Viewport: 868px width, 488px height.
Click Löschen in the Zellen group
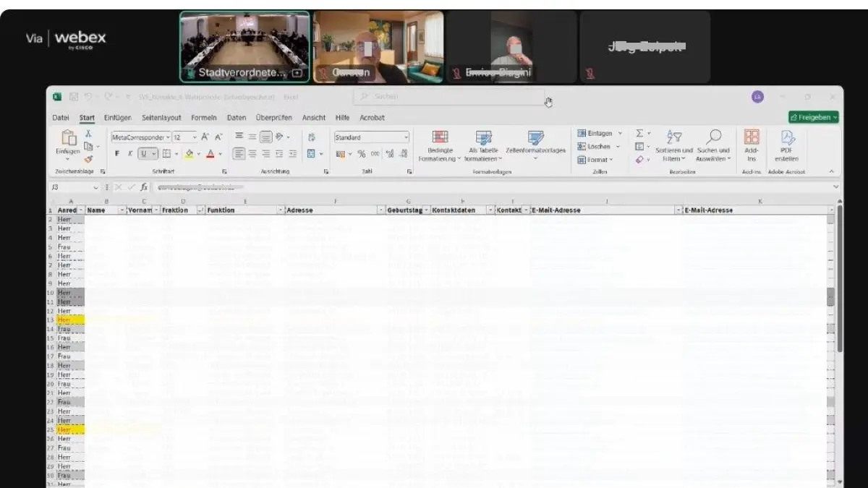coord(597,147)
